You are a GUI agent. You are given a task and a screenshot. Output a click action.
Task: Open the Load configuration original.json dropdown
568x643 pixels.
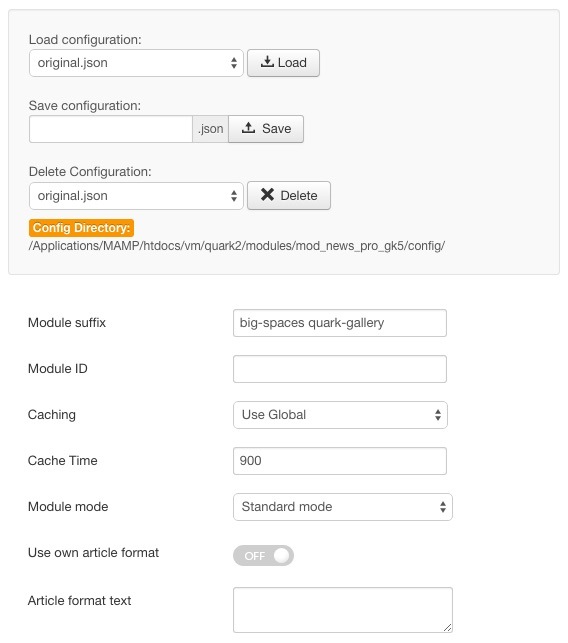(136, 63)
